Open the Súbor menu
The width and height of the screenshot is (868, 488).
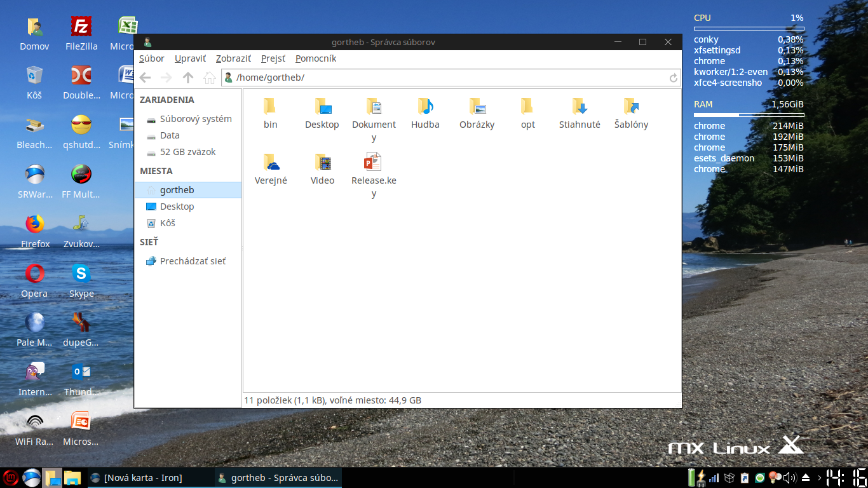pos(152,58)
